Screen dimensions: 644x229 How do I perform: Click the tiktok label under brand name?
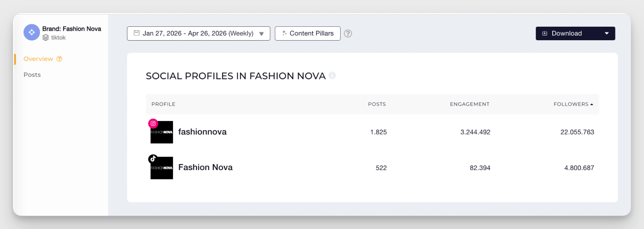(x=58, y=38)
